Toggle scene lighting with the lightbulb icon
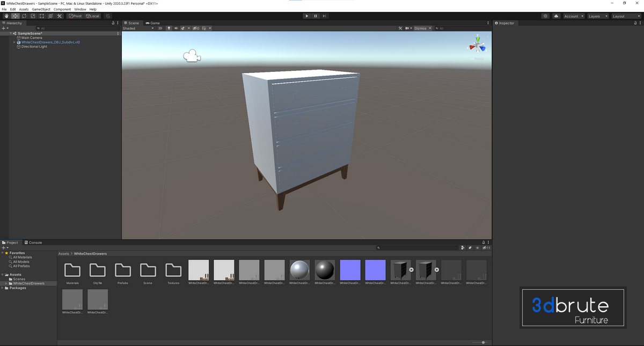The image size is (644, 346). point(169,28)
